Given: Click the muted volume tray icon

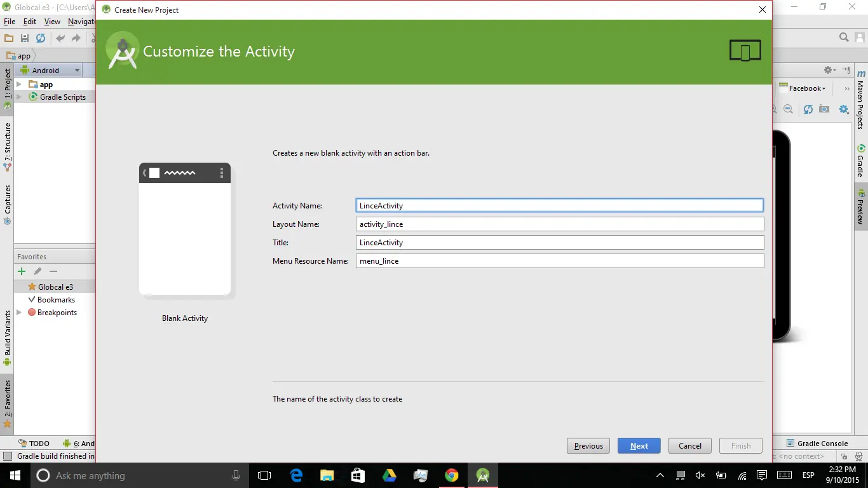Looking at the screenshot, I should tap(700, 475).
